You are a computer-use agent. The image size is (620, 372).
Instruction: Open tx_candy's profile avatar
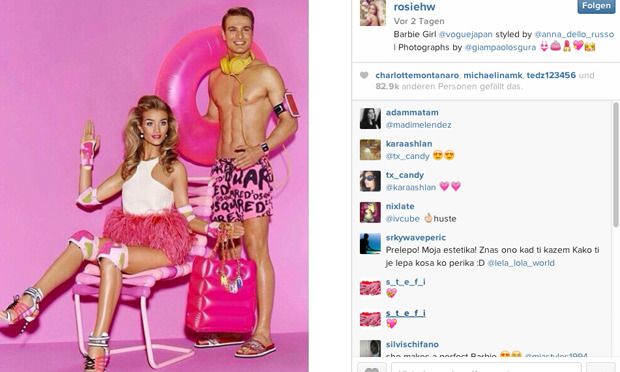click(x=370, y=181)
